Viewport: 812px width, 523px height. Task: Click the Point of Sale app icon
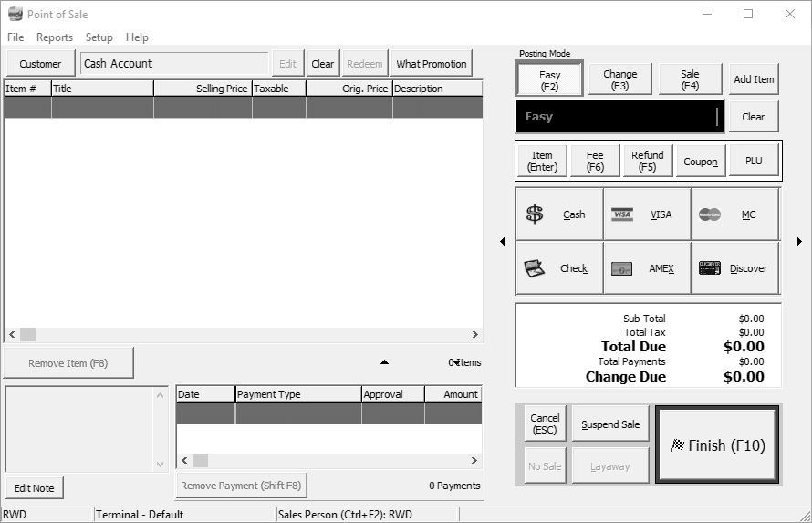click(x=15, y=14)
